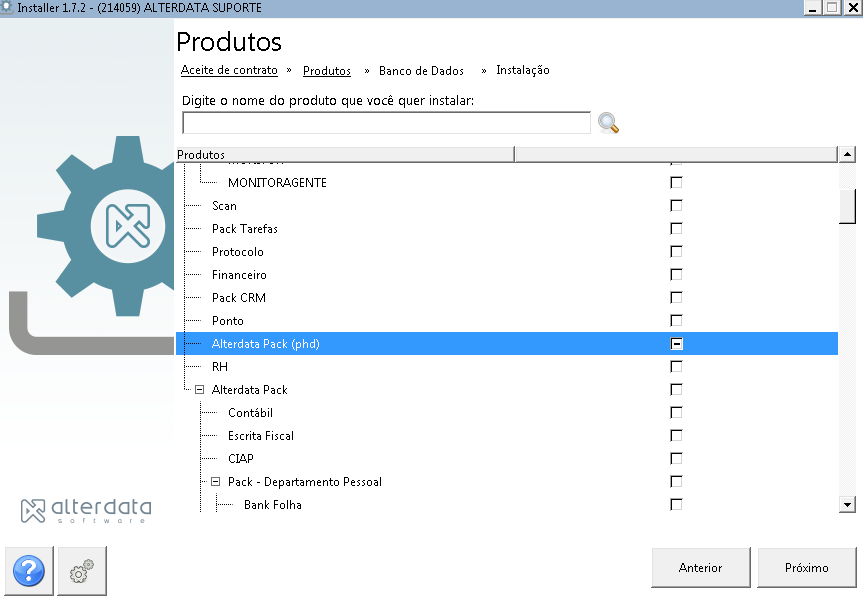Toggle the Financeiro checkbox

point(676,275)
